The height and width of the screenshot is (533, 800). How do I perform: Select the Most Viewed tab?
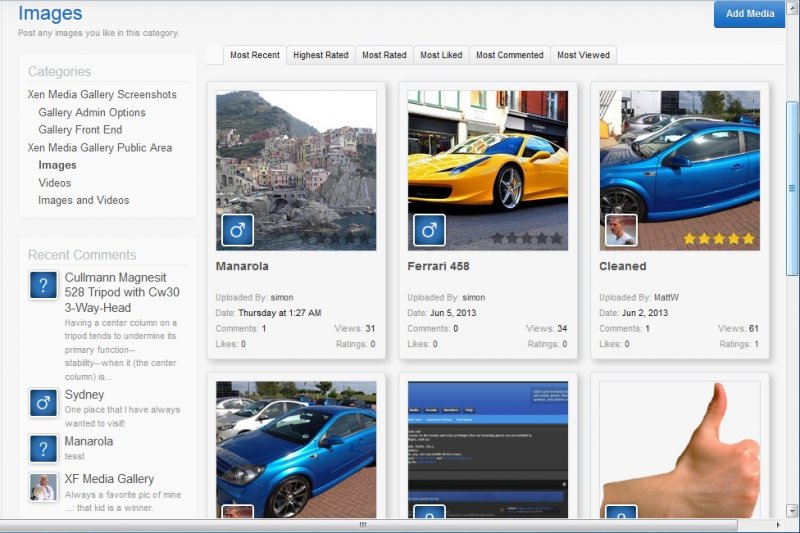point(583,55)
